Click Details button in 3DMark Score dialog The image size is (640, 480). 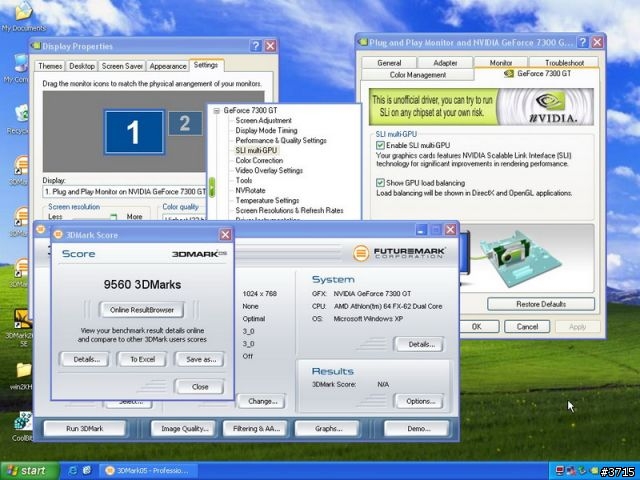point(85,359)
